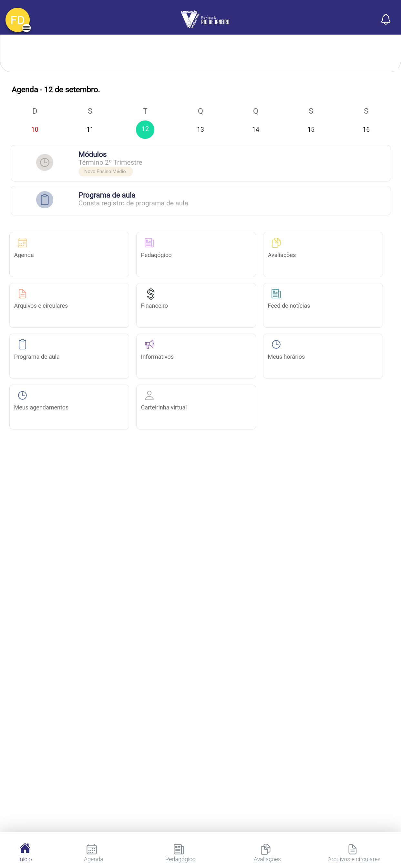Go to Início in bottom navigation
Image resolution: width=401 pixels, height=868 pixels.
[x=25, y=852]
